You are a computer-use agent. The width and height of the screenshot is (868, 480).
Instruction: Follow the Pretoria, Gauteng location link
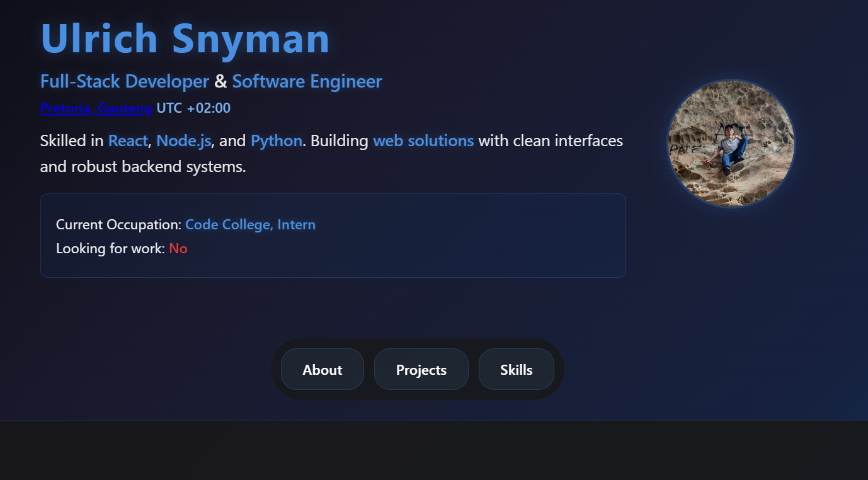pyautogui.click(x=96, y=108)
